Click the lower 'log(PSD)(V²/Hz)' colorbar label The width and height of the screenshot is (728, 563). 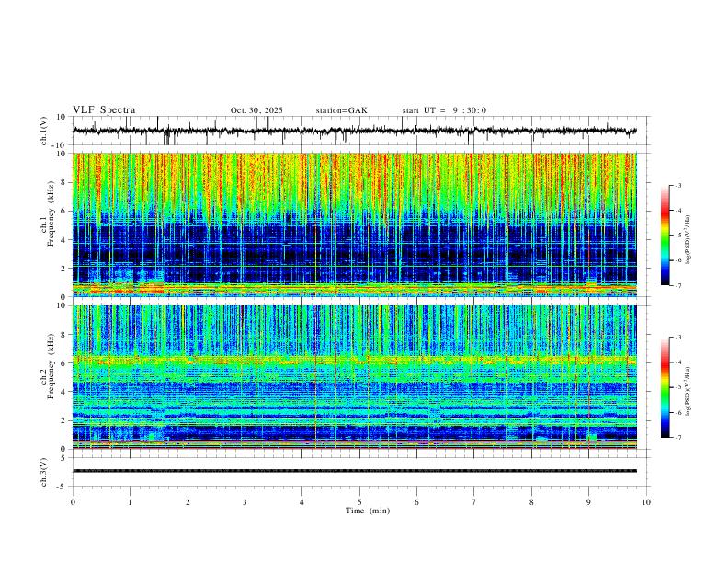[688, 391]
